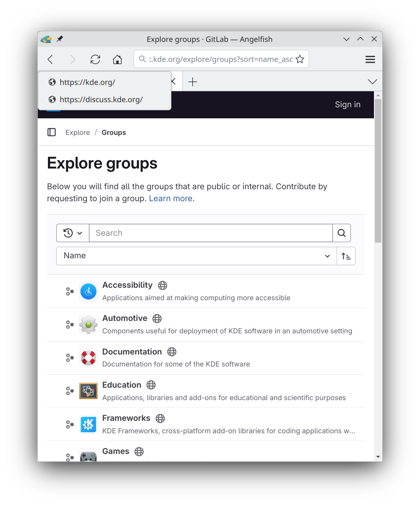Minimize the Angelfish window
This screenshot has width=420, height=506.
pyautogui.click(x=346, y=40)
